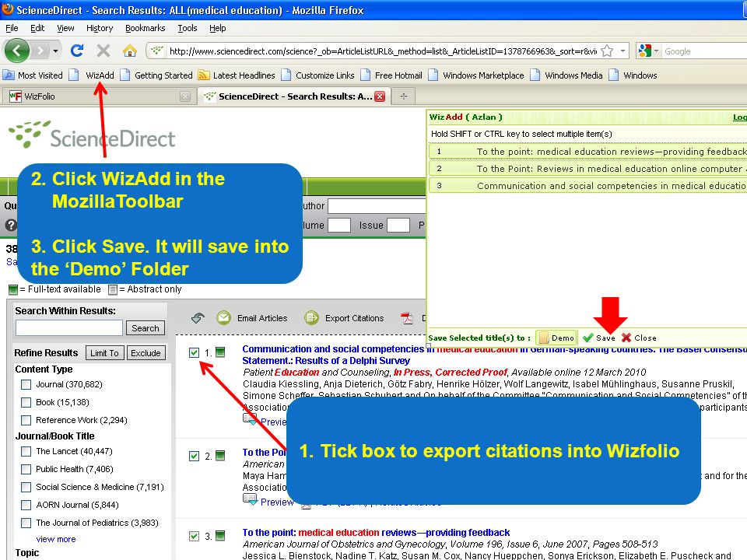Go to the Home page icon
The image size is (747, 560).
tap(129, 51)
